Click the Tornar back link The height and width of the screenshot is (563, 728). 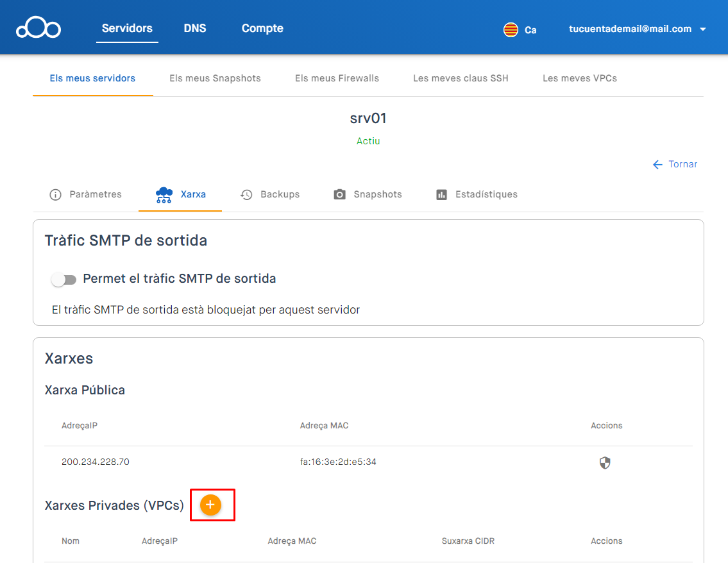[x=675, y=164]
